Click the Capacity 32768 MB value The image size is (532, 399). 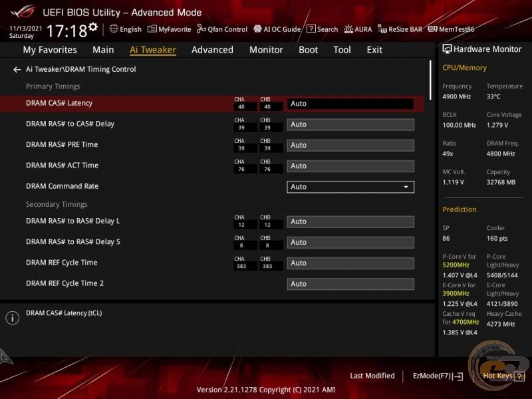(501, 182)
